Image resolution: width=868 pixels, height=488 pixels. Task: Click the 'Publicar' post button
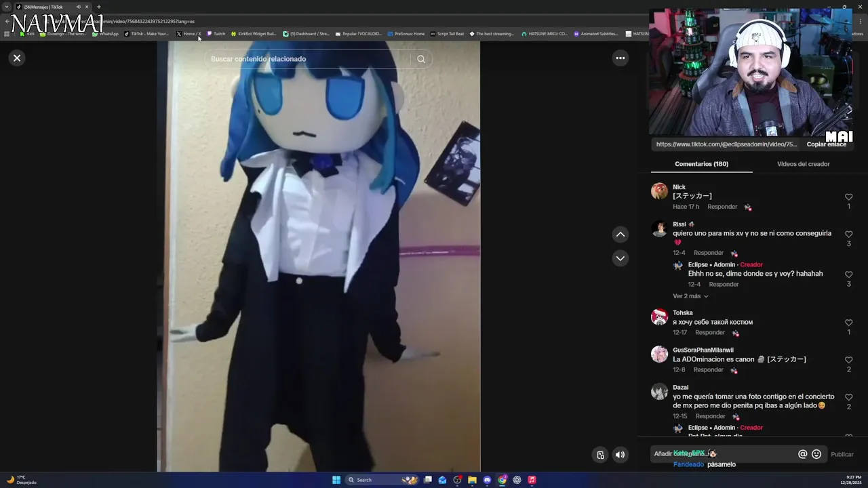[842, 455]
